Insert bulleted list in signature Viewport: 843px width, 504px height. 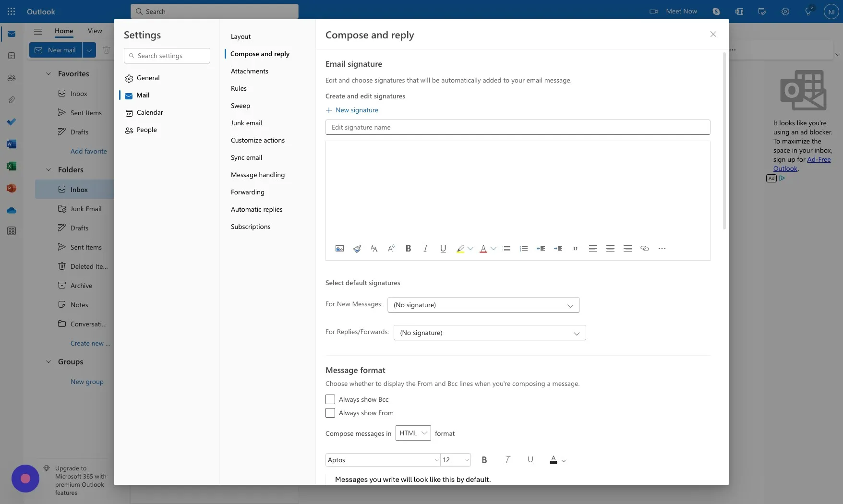point(506,249)
